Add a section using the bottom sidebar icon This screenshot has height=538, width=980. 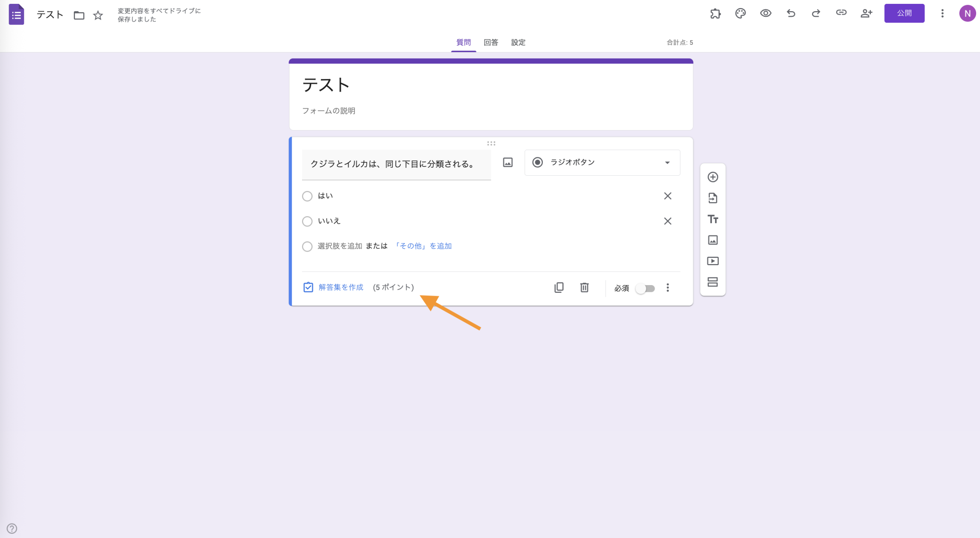[713, 282]
